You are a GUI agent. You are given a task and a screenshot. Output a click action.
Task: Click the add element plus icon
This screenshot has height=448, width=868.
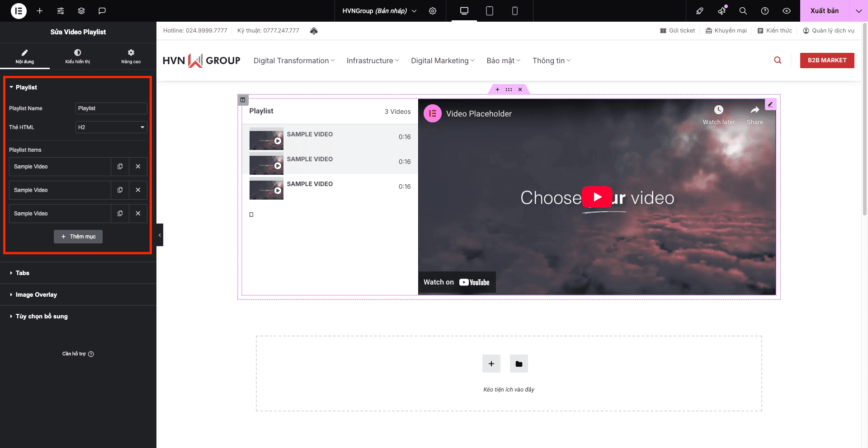click(x=40, y=11)
